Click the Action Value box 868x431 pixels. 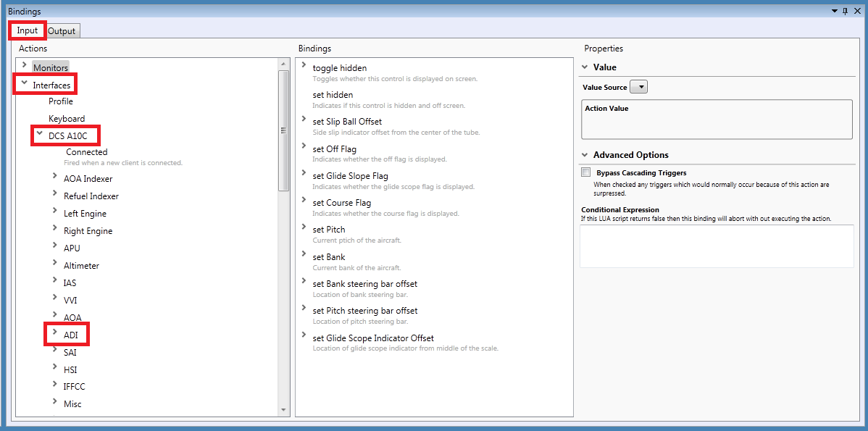point(717,119)
